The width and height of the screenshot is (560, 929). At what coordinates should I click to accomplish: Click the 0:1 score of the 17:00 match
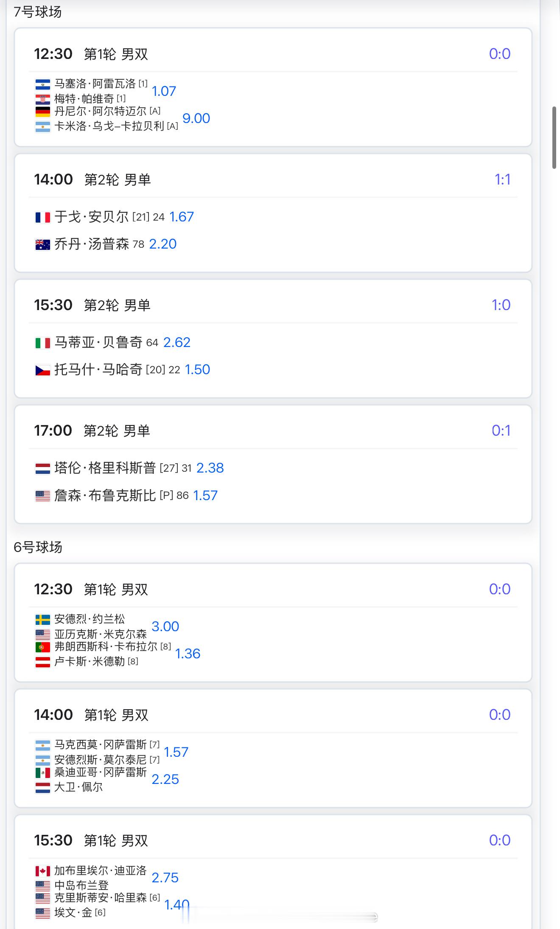pos(501,431)
